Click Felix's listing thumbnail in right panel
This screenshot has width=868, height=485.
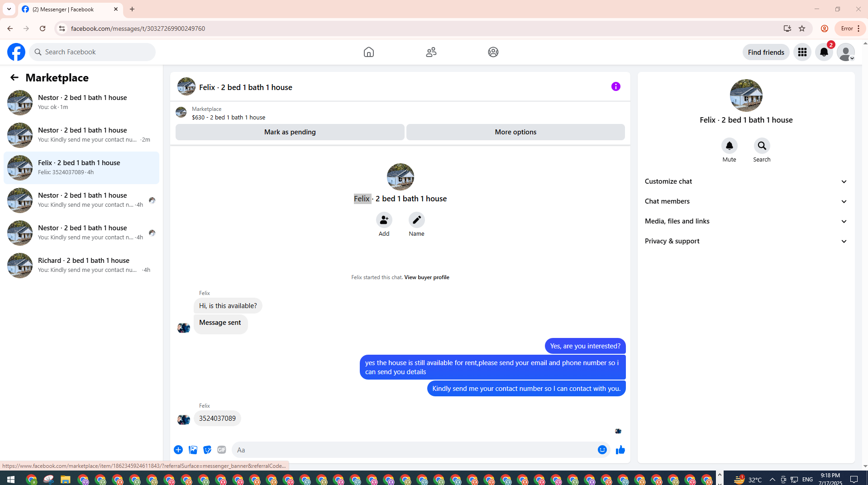click(x=746, y=95)
